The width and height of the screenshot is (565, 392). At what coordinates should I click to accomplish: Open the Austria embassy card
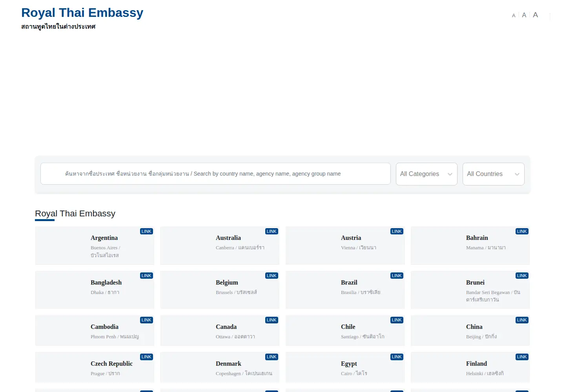(x=345, y=246)
